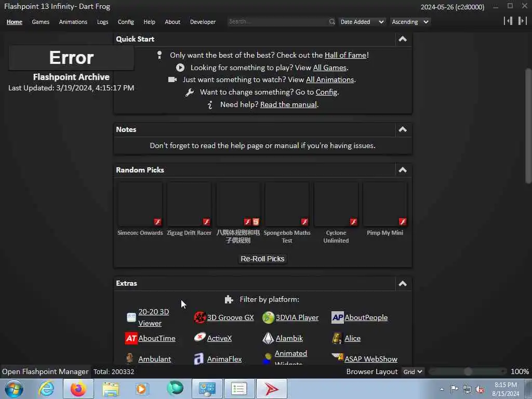Click the Ambulant platform icon
The image size is (532, 399).
[x=129, y=358]
